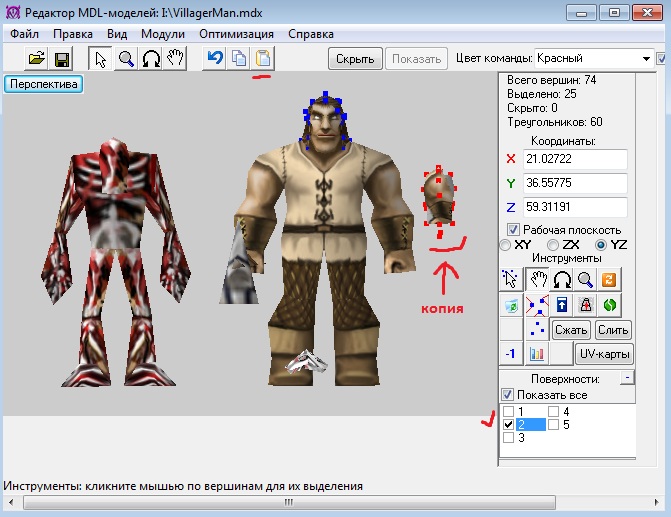The image size is (671, 517).
Task: Click the horizontal scrollbar thumb at the bottom
Action: (x=289, y=502)
